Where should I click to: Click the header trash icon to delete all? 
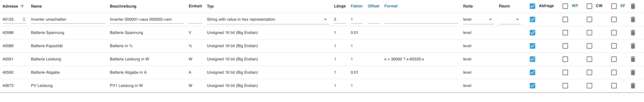[633, 6]
